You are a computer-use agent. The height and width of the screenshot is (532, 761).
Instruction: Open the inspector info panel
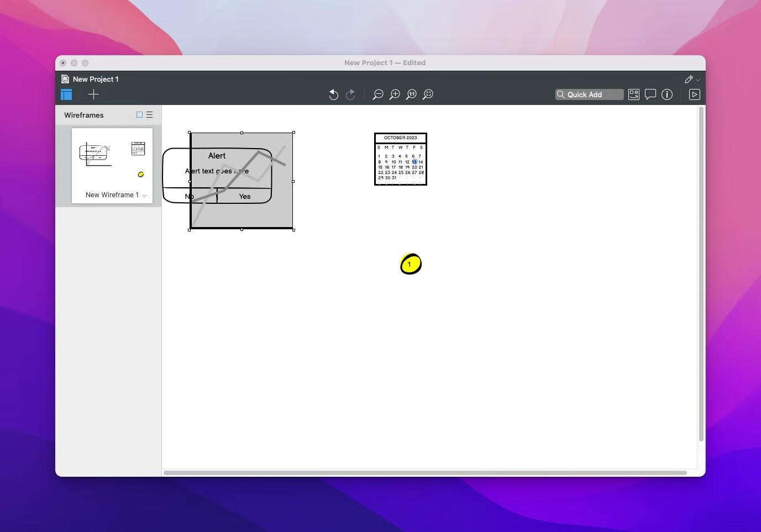pyautogui.click(x=667, y=94)
